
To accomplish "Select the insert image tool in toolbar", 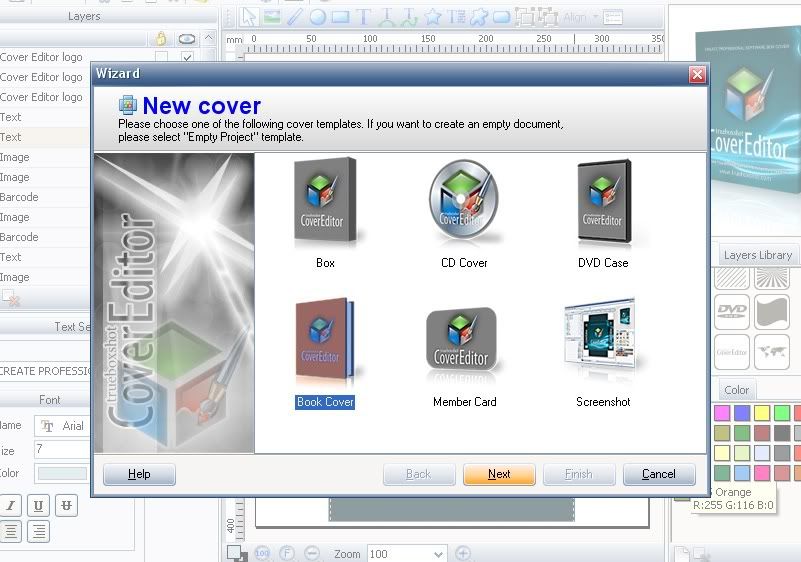I will 272,17.
